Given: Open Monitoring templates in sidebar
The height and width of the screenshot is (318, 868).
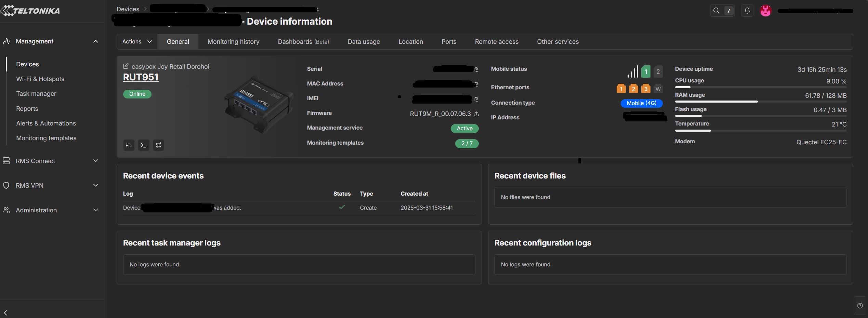Looking at the screenshot, I should click(x=46, y=138).
